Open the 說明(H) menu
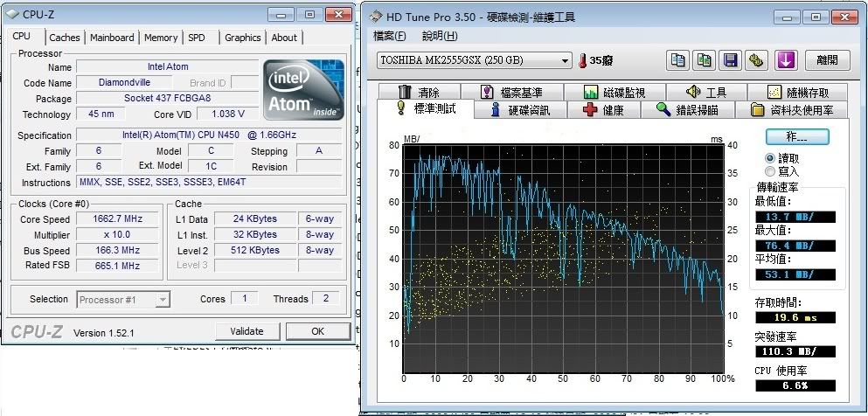The image size is (868, 416). pos(439,36)
